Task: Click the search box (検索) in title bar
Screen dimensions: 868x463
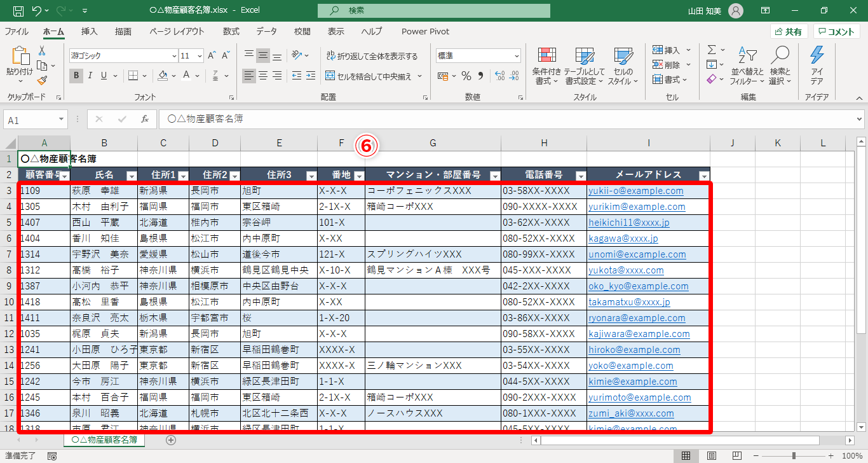Action: tap(434, 11)
